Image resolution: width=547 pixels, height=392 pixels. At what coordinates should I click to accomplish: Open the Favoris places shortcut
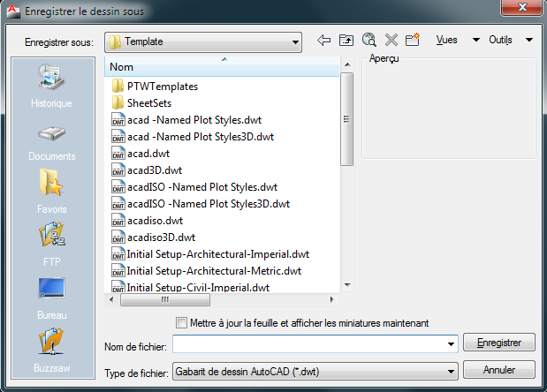pos(51,192)
